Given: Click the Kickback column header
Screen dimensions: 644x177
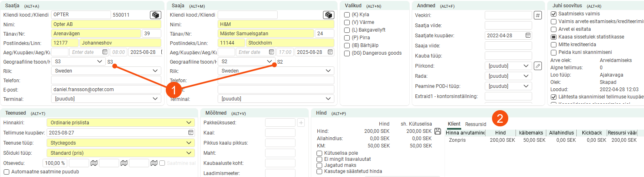Looking at the screenshot, I should coord(592,133).
